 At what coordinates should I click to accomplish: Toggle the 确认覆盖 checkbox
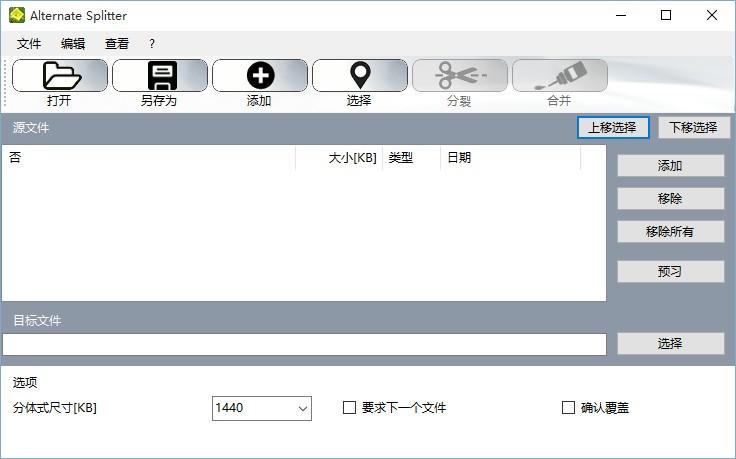pyautogui.click(x=569, y=408)
